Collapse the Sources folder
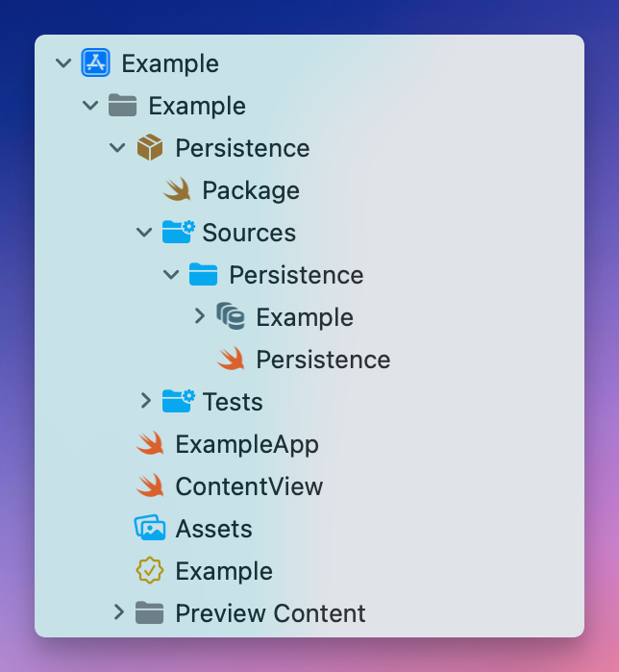619x672 pixels. click(x=145, y=233)
